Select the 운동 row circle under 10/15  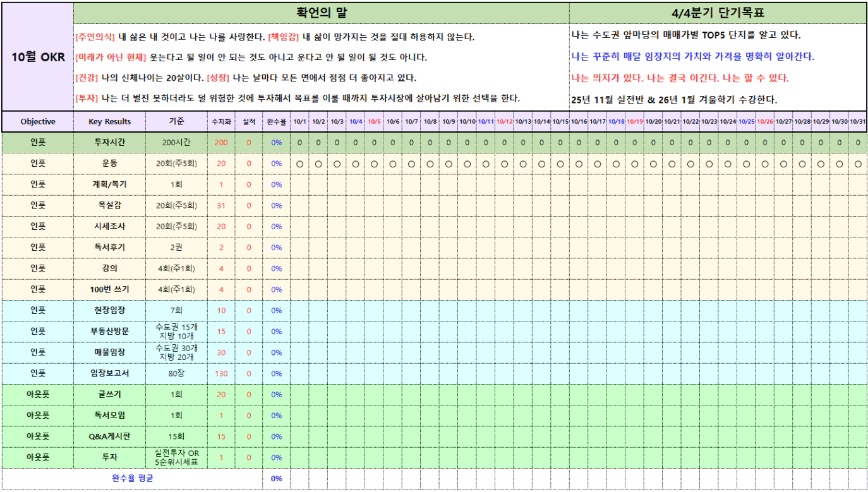tap(560, 164)
